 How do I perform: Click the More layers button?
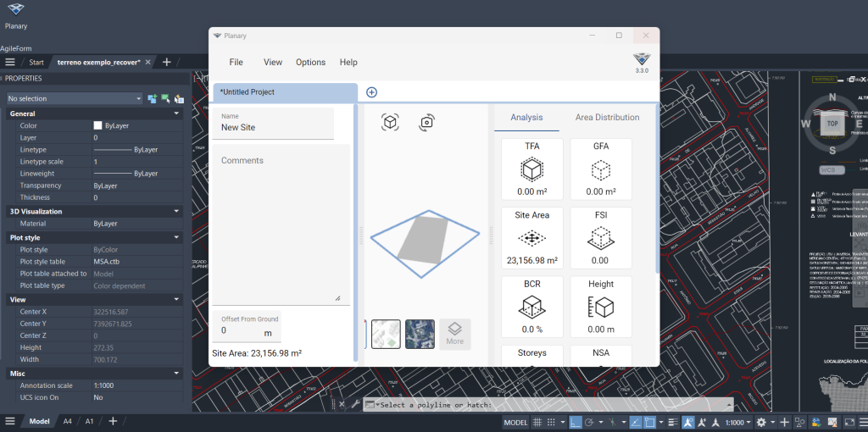(455, 334)
